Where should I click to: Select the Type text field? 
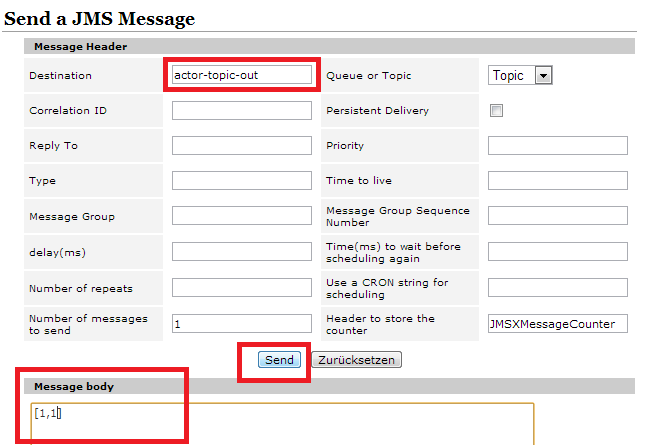241,181
